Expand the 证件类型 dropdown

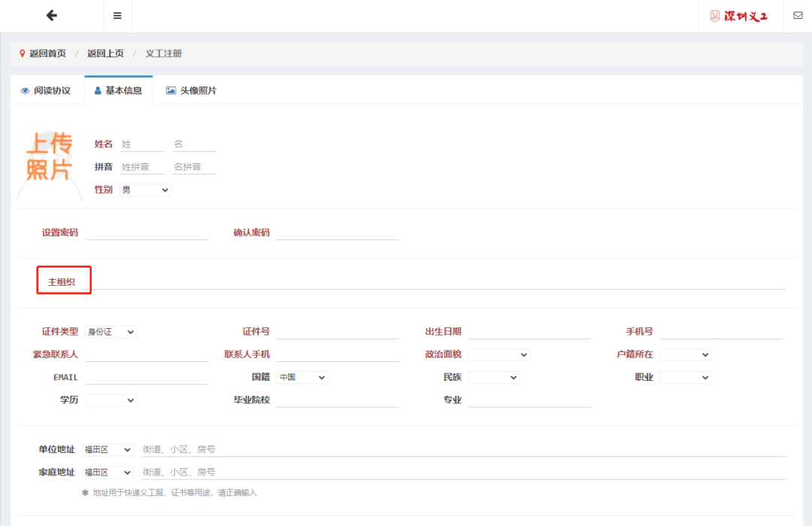coord(111,332)
